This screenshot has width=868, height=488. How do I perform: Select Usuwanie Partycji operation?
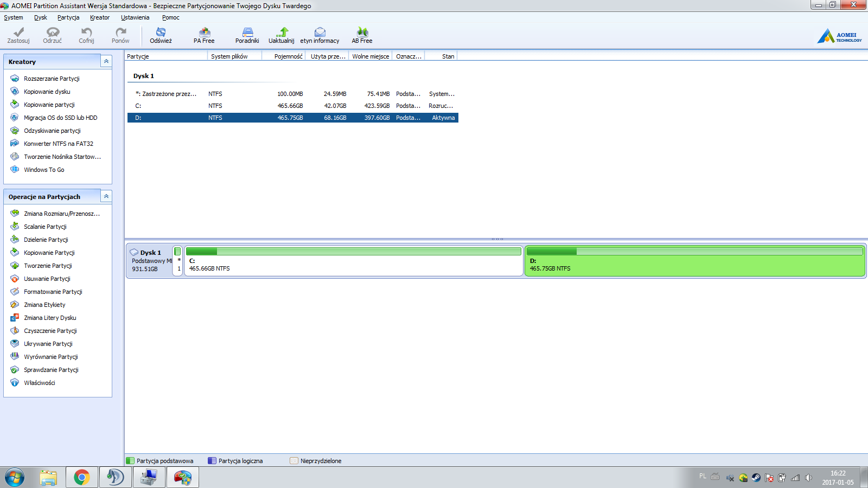tap(47, 279)
